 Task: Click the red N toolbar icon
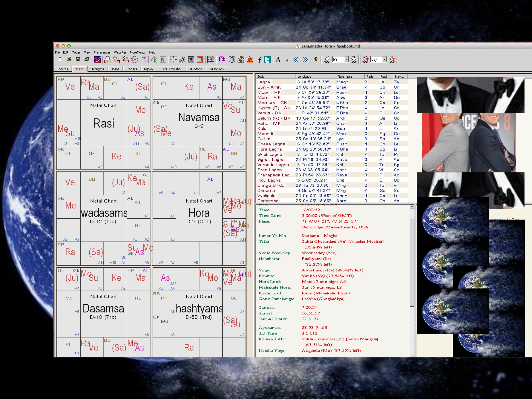[x=163, y=59]
